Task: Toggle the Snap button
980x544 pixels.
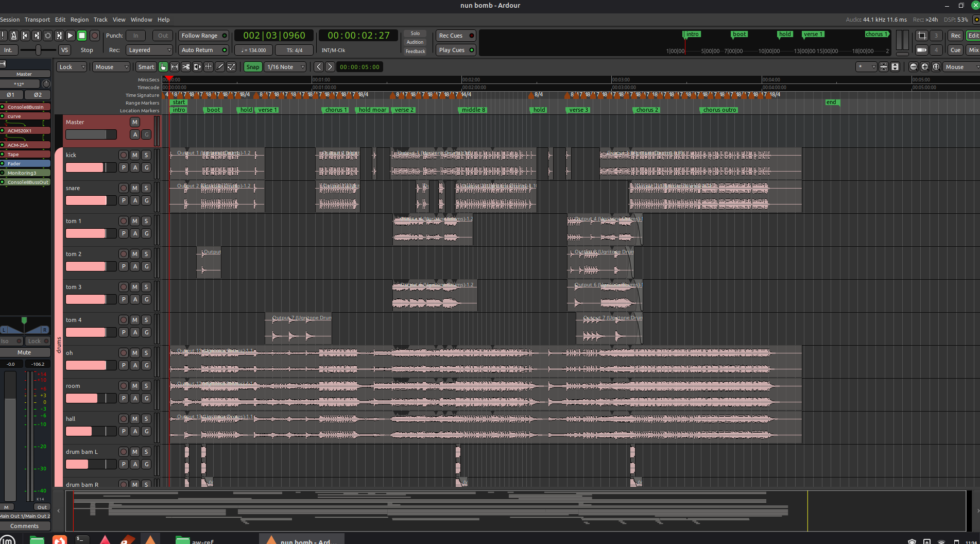Action: [x=252, y=67]
